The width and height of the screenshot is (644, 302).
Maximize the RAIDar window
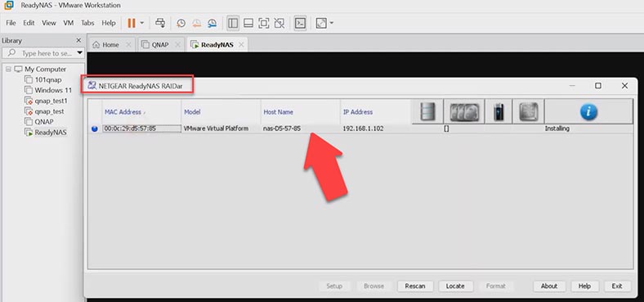click(598, 86)
